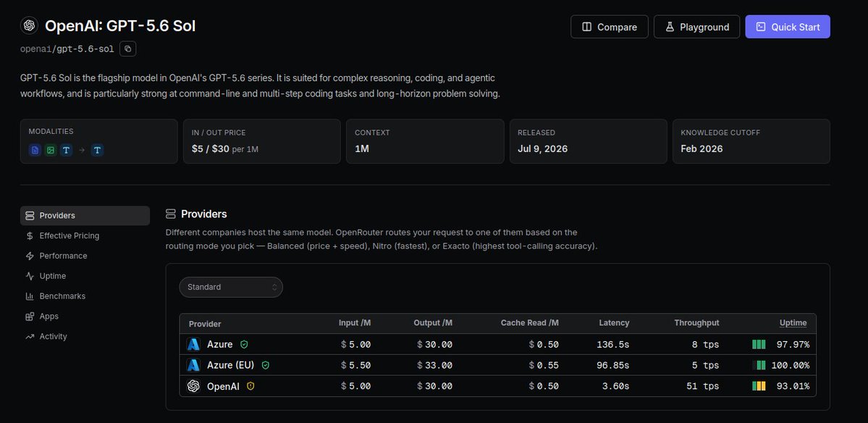Image resolution: width=868 pixels, height=423 pixels.
Task: Click the lightning icon for Performance
Action: tap(30, 256)
